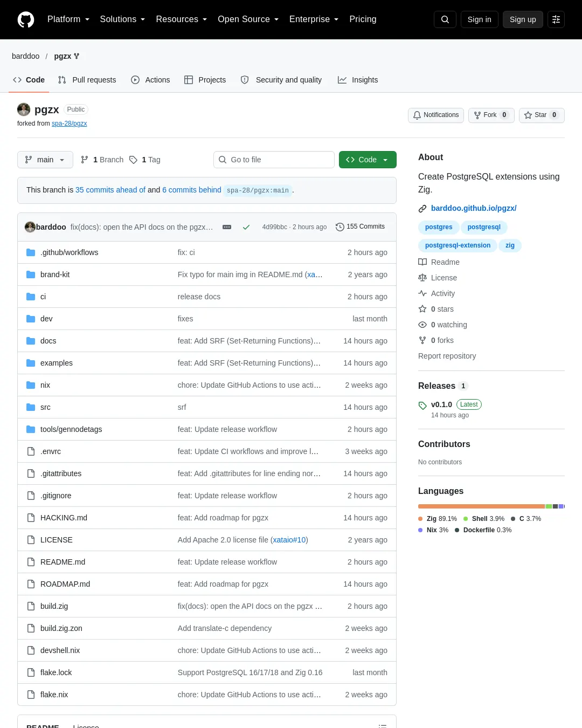This screenshot has width=582, height=728.
Task: Click the link icon beside homepage URL
Action: 422,209
